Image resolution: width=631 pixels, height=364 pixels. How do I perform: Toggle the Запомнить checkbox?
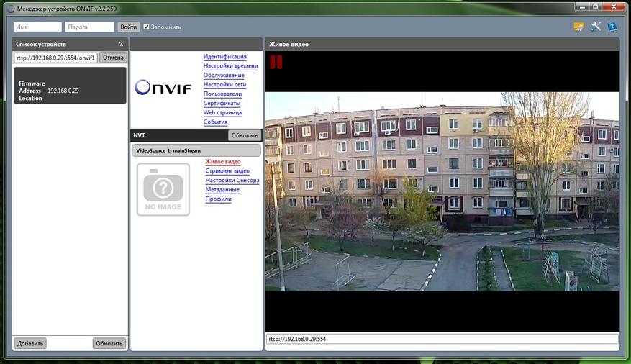(x=147, y=27)
